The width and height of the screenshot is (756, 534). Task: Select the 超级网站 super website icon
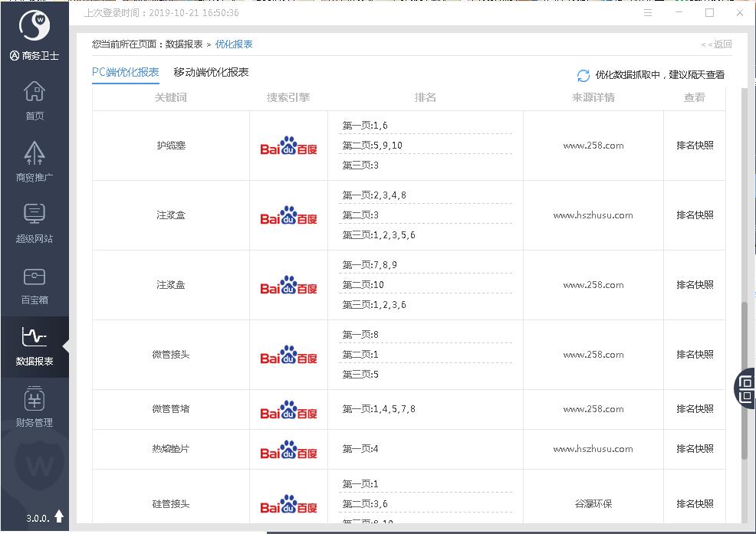35,222
